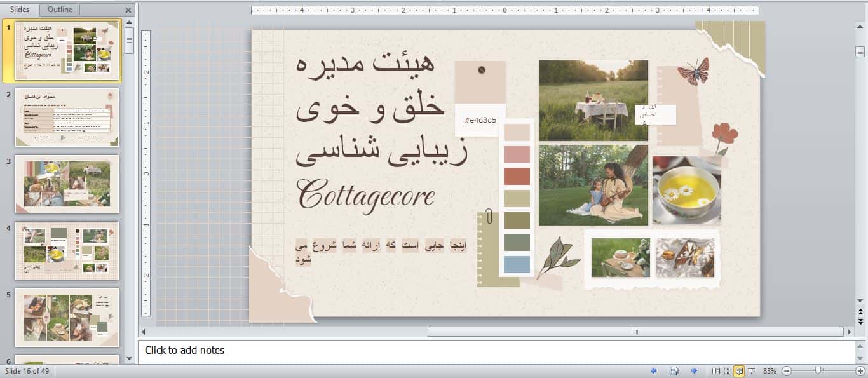Click the 'Slide 16 of 49' status text
Screen dimensions: 868x378
tap(27, 371)
